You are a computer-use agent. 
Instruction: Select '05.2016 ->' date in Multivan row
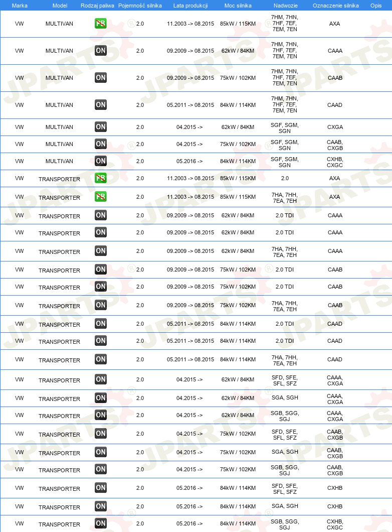tap(189, 161)
